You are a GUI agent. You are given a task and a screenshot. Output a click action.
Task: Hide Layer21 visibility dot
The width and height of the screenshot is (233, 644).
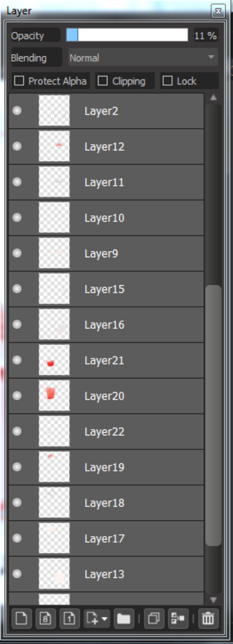pyautogui.click(x=17, y=360)
